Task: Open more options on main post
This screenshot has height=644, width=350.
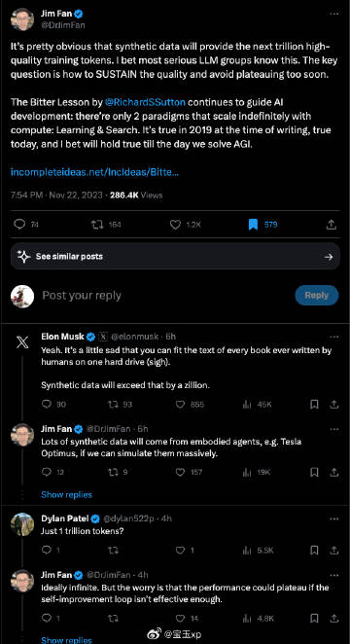Action: point(334,14)
